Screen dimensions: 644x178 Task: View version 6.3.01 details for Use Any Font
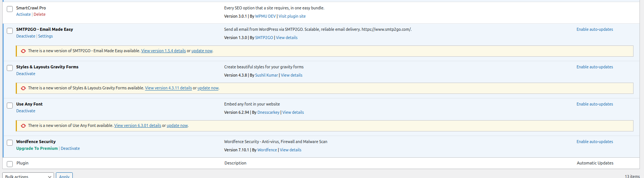[138, 126]
